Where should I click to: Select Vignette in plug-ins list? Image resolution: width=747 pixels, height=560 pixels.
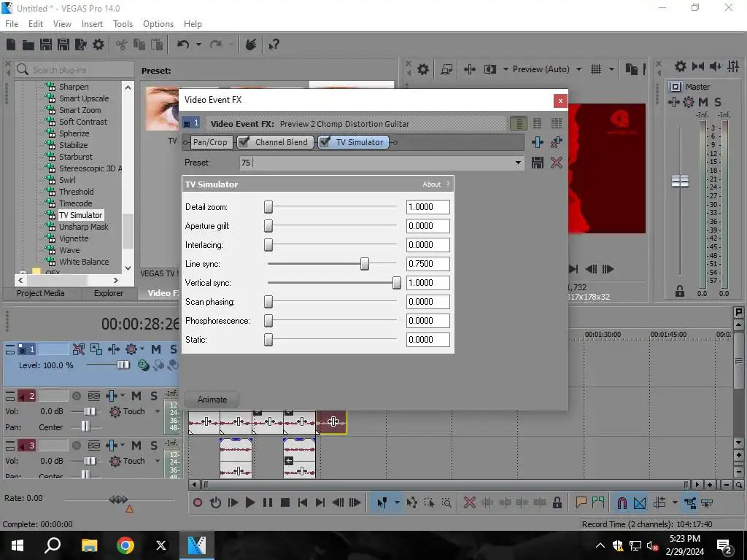click(x=74, y=238)
